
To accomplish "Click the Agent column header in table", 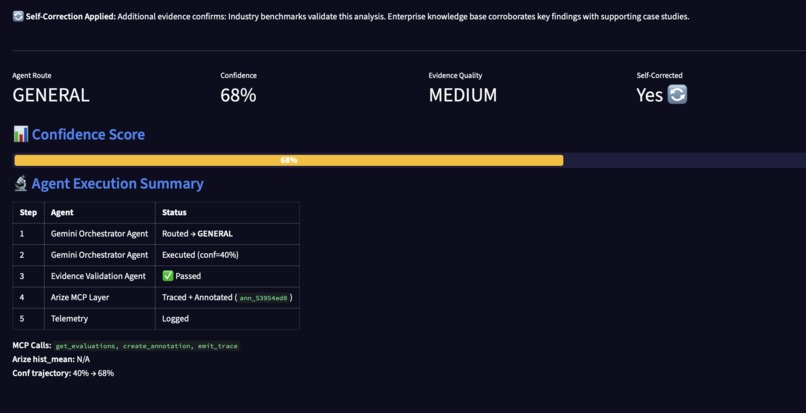I will point(100,212).
